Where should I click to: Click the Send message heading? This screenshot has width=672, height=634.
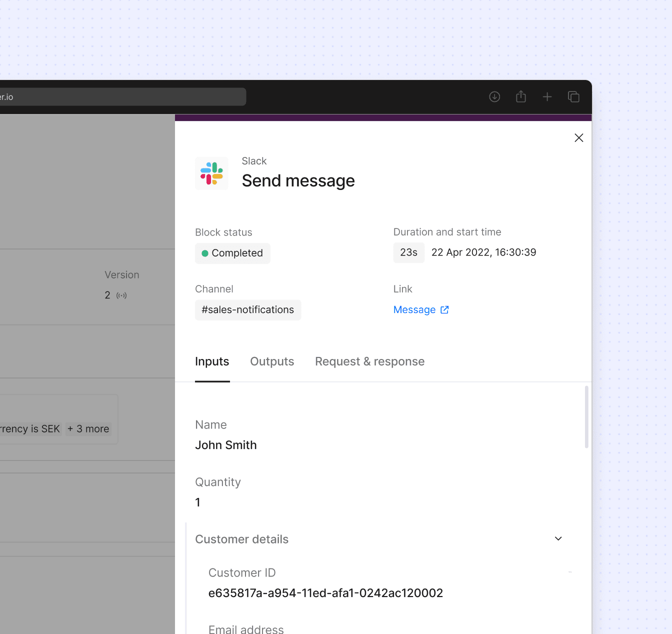click(x=298, y=180)
